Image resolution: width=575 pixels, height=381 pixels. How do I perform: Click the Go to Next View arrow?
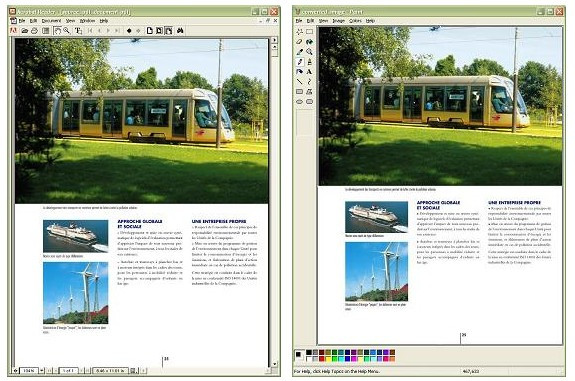coord(138,31)
